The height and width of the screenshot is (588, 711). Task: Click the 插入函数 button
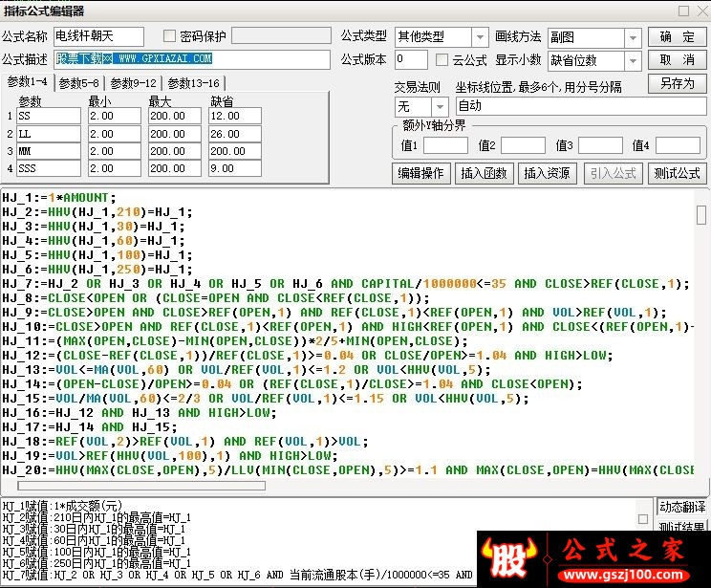coord(484,173)
